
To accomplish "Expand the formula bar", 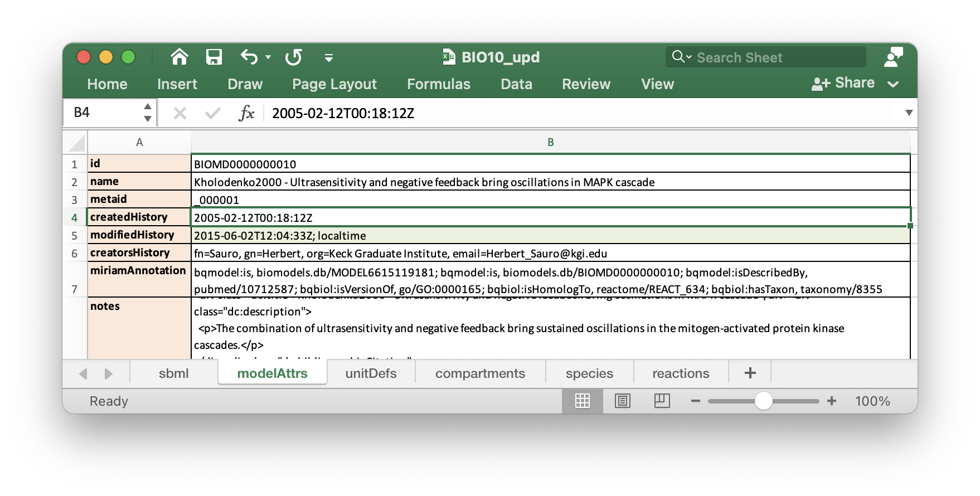I will pos(909,113).
